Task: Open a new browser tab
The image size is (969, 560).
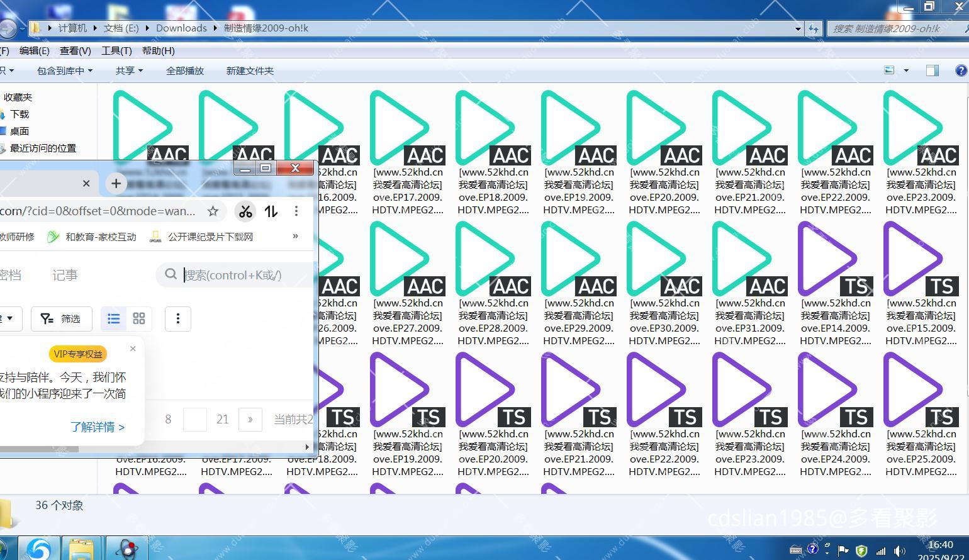Action: coord(116,183)
